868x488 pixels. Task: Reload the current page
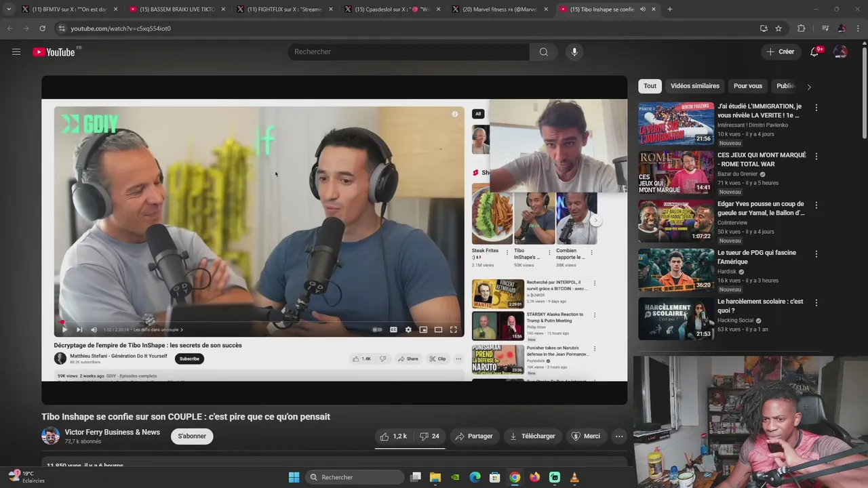point(42,28)
